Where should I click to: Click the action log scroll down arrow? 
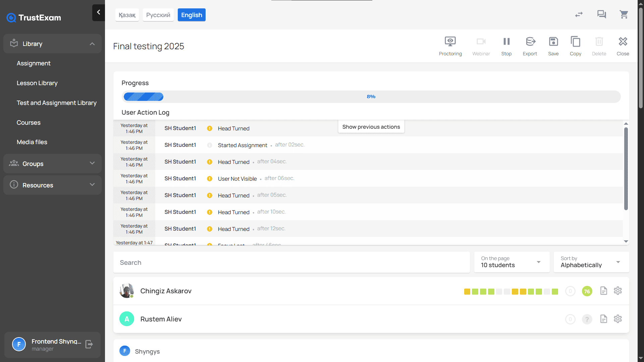click(x=626, y=241)
